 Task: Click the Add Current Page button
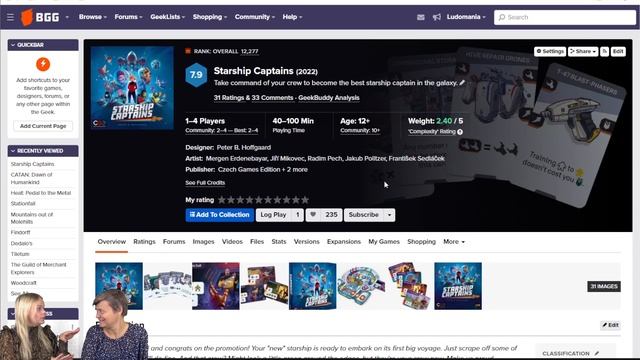click(43, 126)
